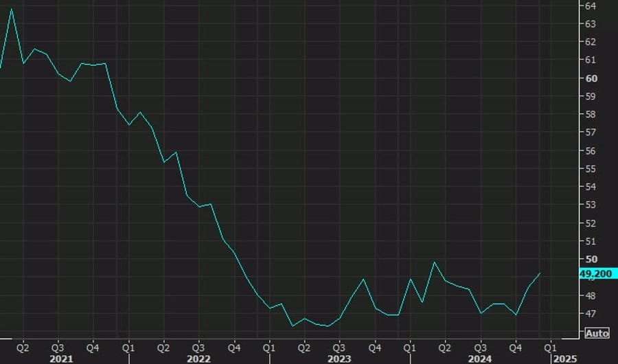Select the Q4 marker of 2022
This screenshot has height=364, width=618.
click(233, 346)
